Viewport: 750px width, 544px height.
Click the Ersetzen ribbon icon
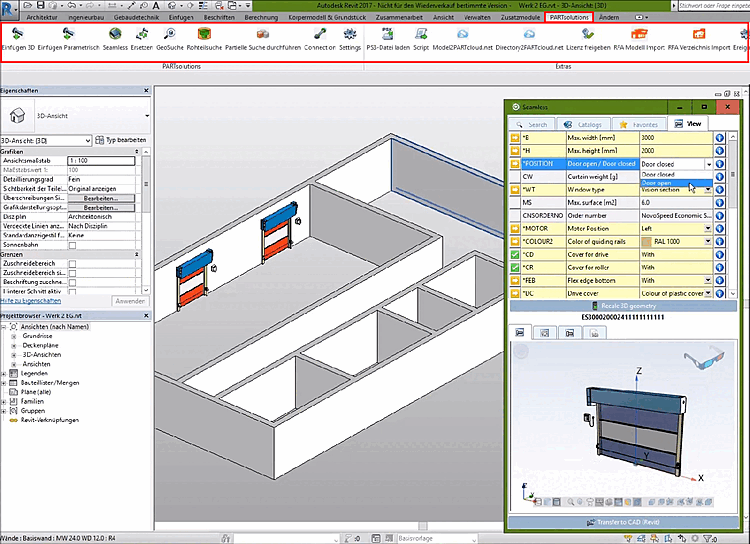(142, 33)
